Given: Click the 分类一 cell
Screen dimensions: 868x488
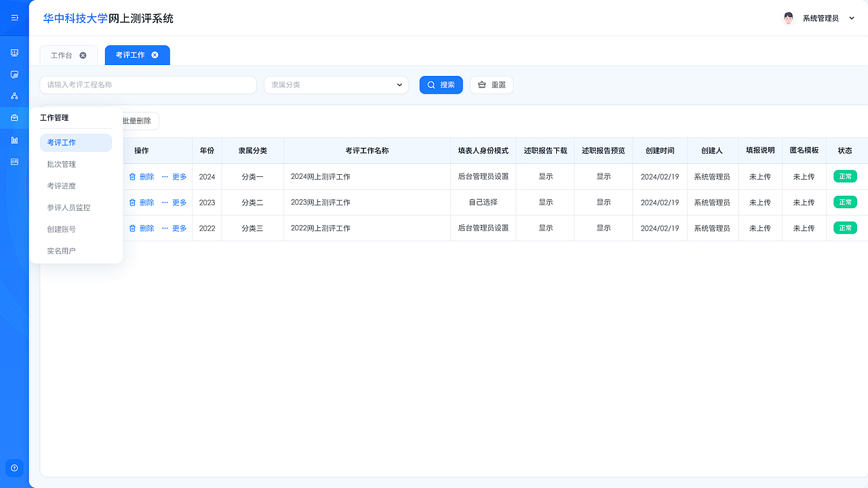Looking at the screenshot, I should click(253, 177).
